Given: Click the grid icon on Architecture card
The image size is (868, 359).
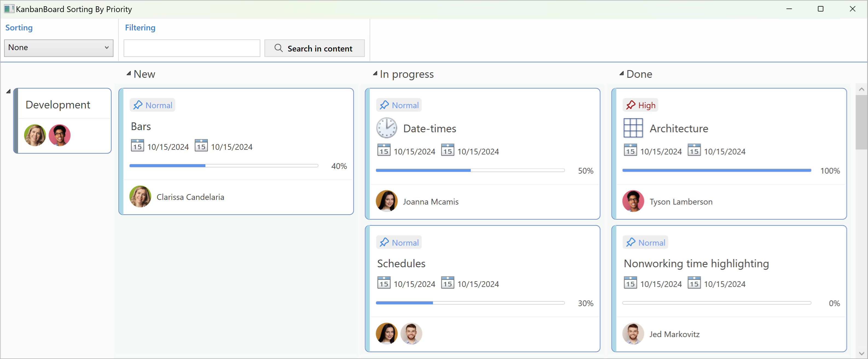Looking at the screenshot, I should (x=633, y=128).
